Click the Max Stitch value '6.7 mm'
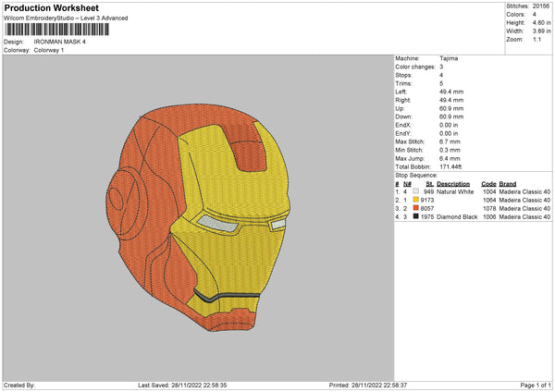 (450, 141)
